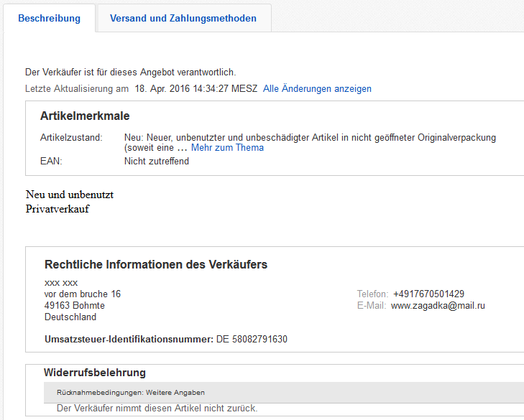The width and height of the screenshot is (524, 420).
Task: Click the Rechtliche Informationen des Verkäufers heading
Action: click(x=155, y=265)
